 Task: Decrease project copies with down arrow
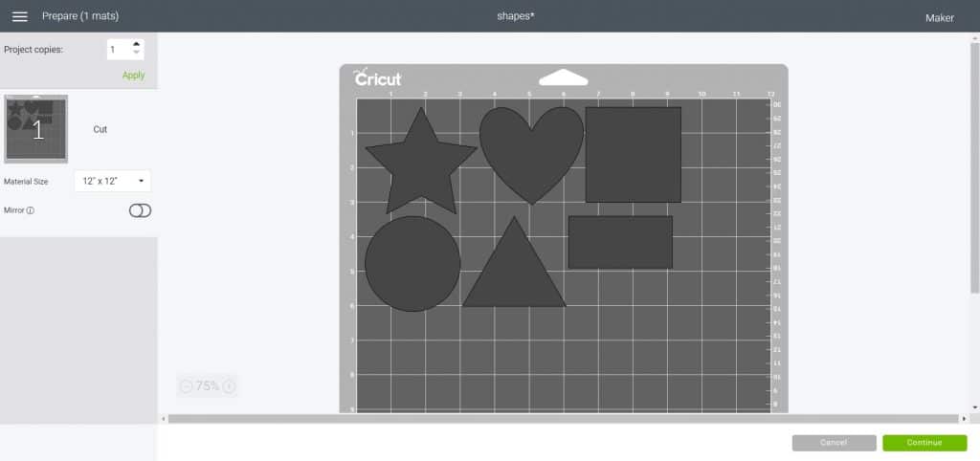click(136, 54)
